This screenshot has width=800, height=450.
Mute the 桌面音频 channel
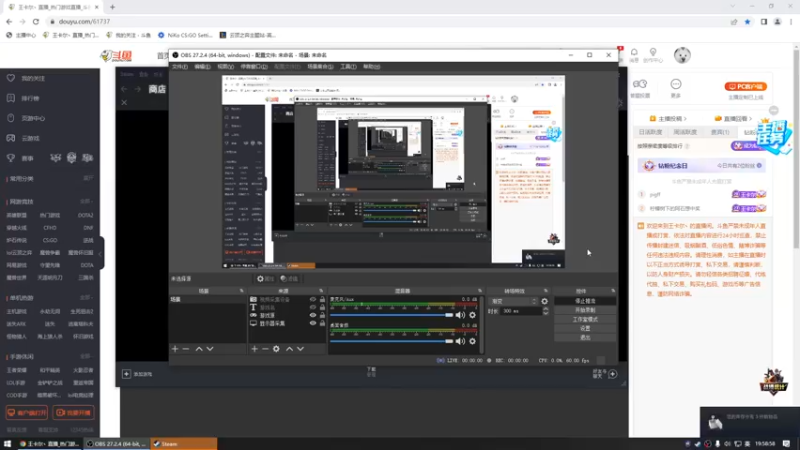click(x=460, y=341)
